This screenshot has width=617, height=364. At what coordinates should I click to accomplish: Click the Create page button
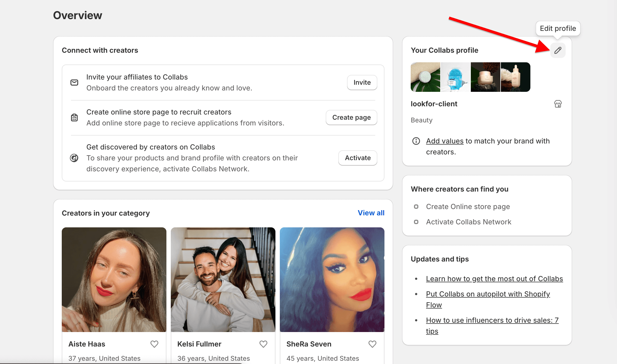click(351, 117)
